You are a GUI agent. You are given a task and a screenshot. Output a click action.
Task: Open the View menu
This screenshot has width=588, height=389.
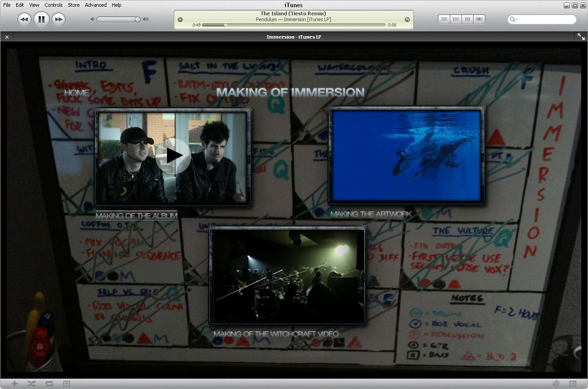[x=34, y=5]
